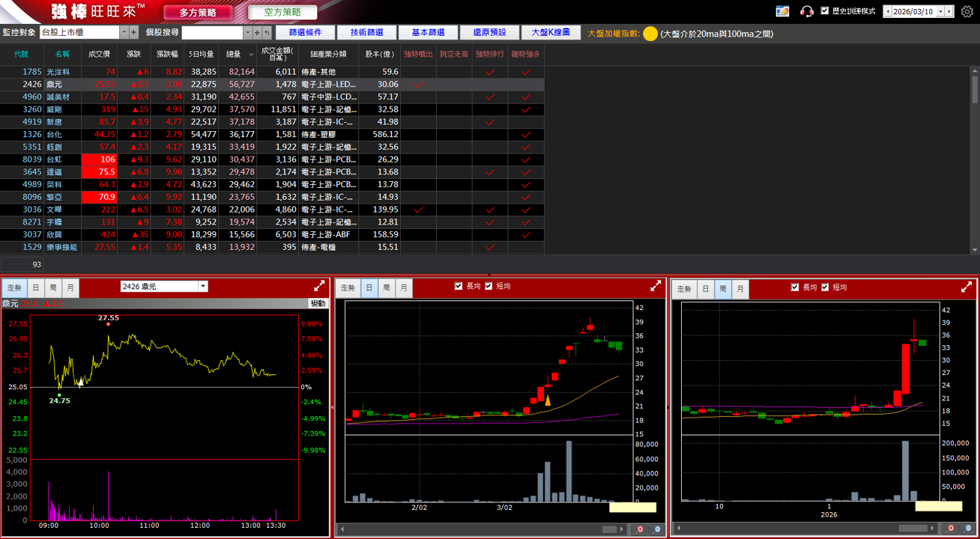
Task: Open the 監控對象 台股上市櫃 dropdown
Action: click(124, 33)
